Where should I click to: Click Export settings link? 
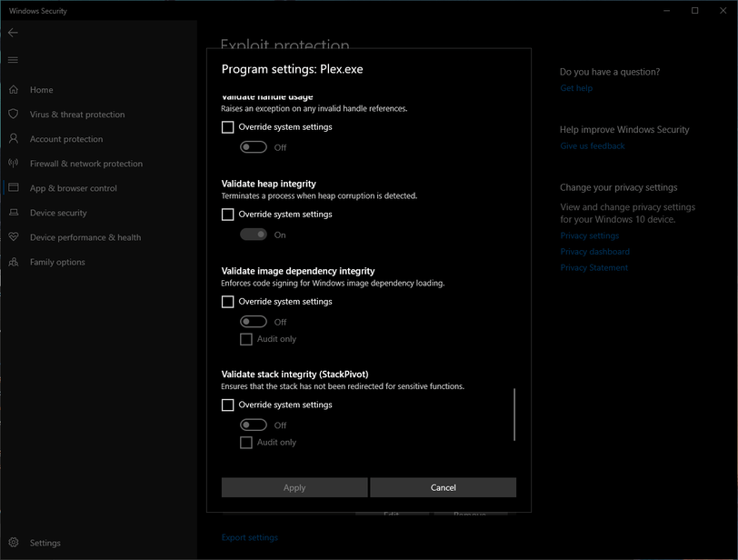(249, 537)
